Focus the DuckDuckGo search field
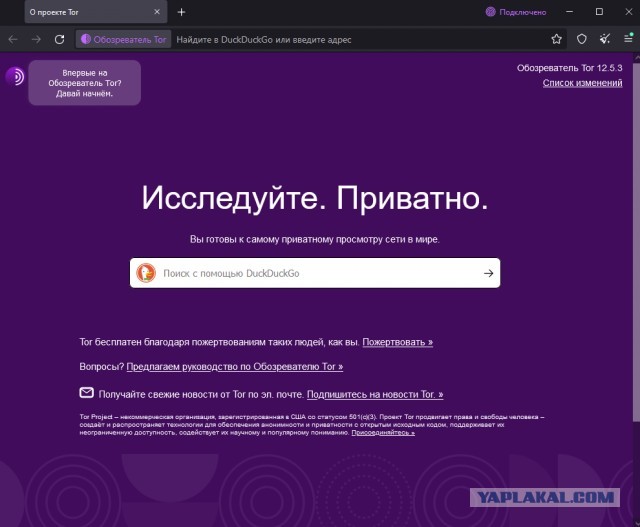 [x=315, y=273]
